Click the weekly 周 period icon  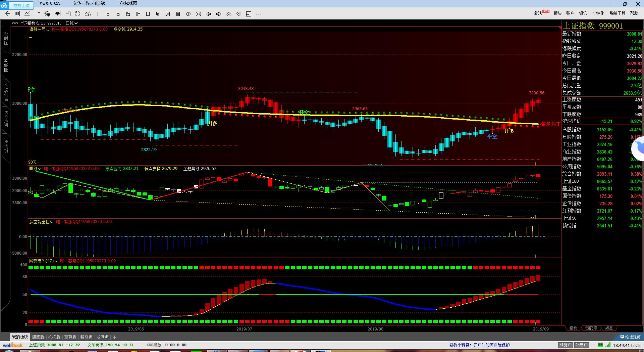click(158, 14)
